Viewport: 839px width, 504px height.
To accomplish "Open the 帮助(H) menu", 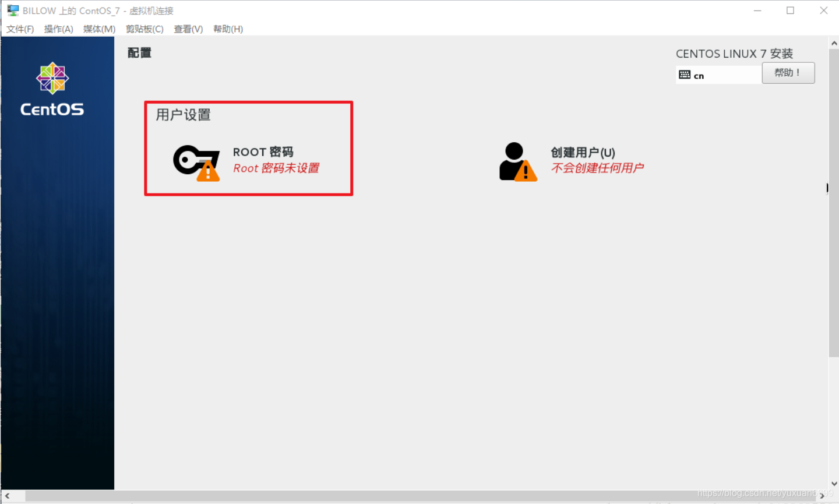I will tap(228, 29).
